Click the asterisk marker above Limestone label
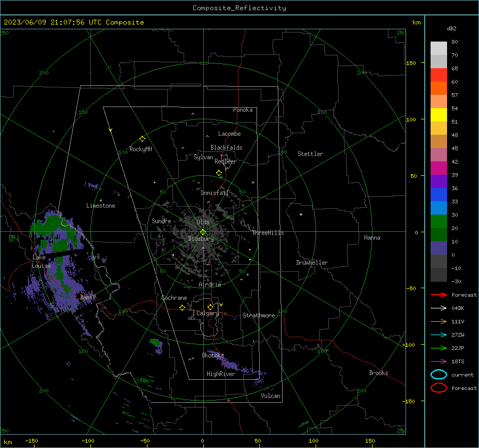Viewport: 479px width, 448px height. pyautogui.click(x=101, y=201)
